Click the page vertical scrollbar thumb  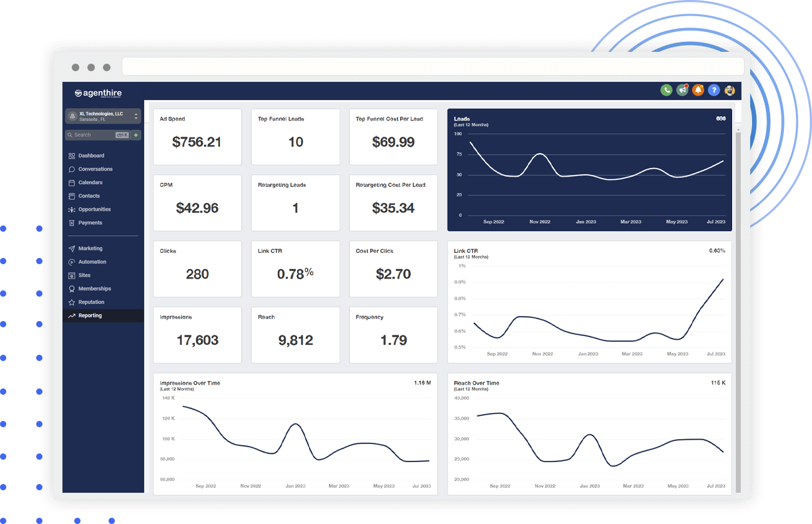(738, 312)
